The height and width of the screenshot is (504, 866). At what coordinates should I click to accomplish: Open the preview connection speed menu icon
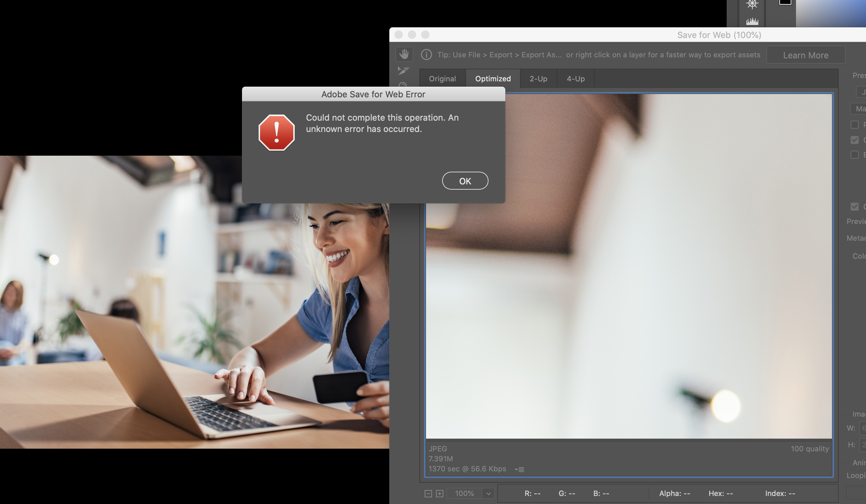click(x=519, y=469)
